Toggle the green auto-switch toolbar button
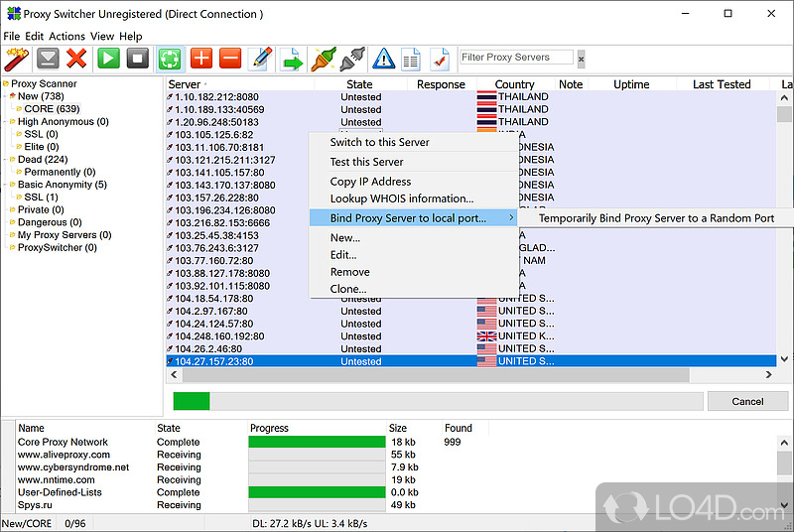The width and height of the screenshot is (794, 532). pos(169,59)
